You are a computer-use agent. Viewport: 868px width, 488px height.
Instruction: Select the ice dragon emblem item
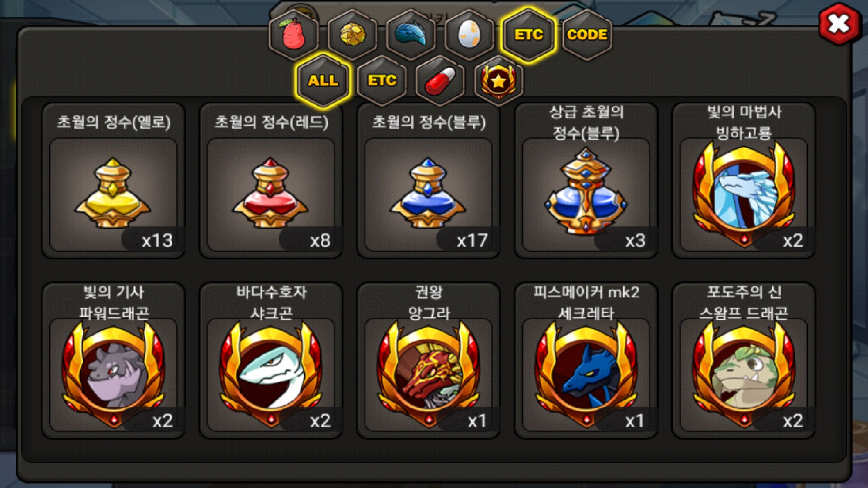click(744, 181)
